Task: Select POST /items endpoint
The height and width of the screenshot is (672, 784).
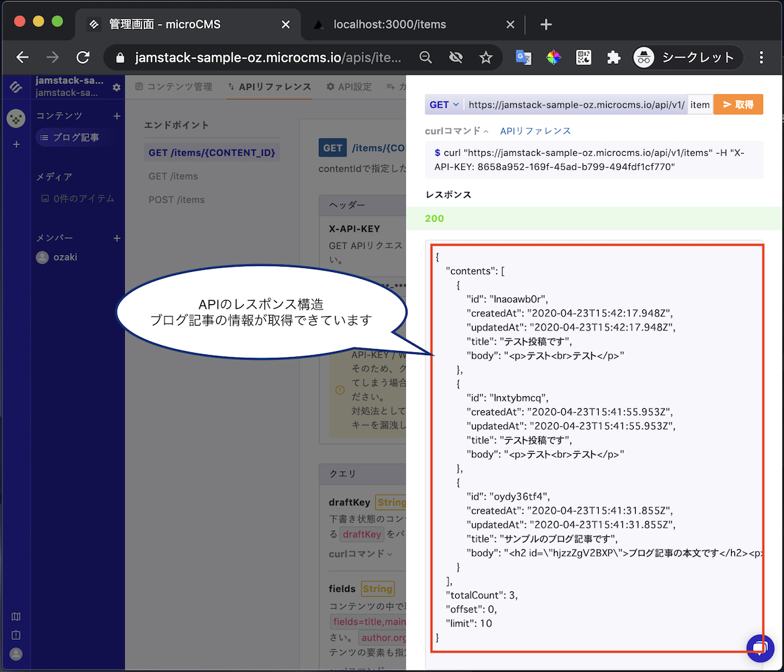Action: tap(177, 199)
